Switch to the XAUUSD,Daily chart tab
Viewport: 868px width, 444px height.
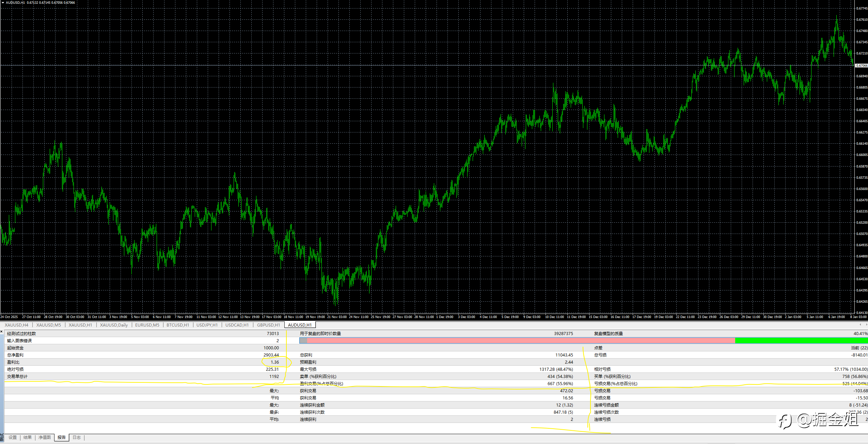pos(114,325)
